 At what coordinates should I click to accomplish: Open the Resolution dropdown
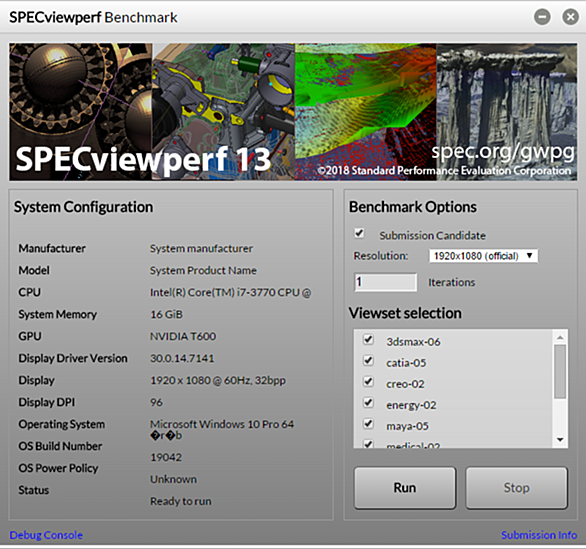483,256
